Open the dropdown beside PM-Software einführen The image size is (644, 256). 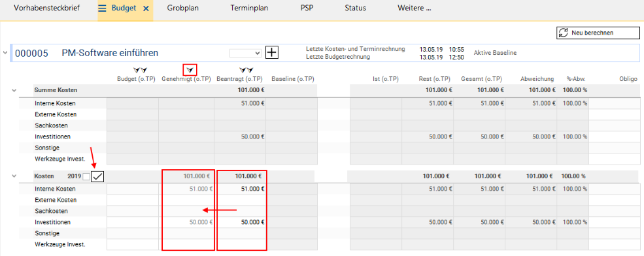246,53
